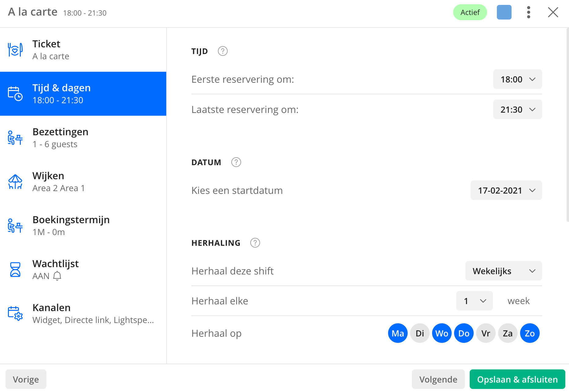Expand the Wekelijks repeat dropdown
Image resolution: width=569 pixels, height=392 pixels.
(x=504, y=271)
